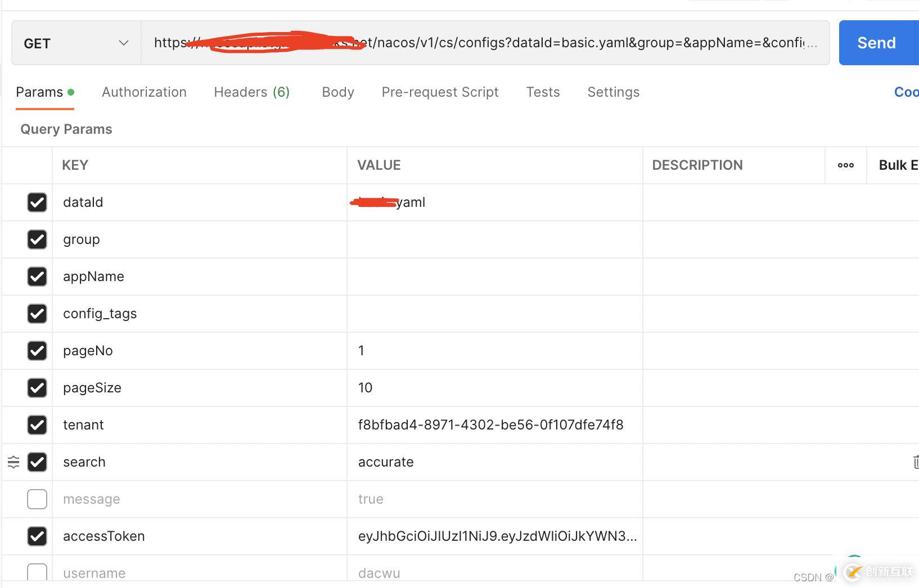Show the request Settings tab
Image resolution: width=919 pixels, height=588 pixels.
[613, 92]
